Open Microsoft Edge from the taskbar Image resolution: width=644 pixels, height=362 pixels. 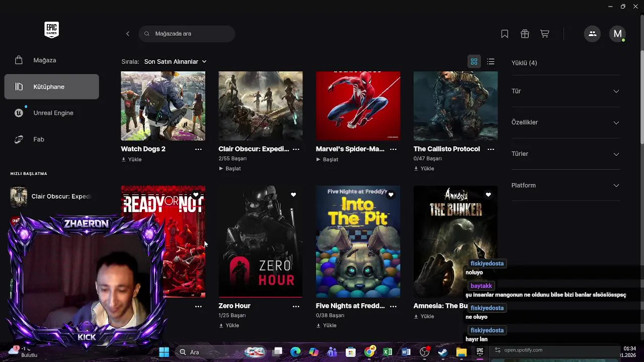[x=295, y=352]
